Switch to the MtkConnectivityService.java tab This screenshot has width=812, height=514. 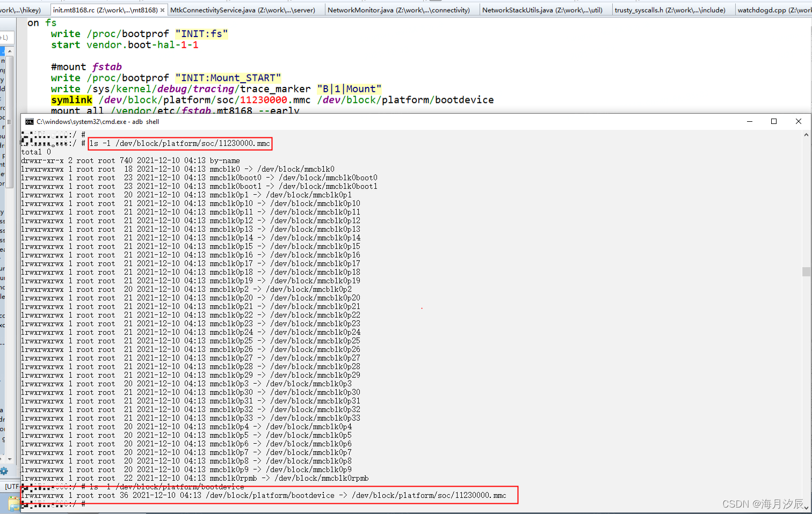click(x=245, y=9)
